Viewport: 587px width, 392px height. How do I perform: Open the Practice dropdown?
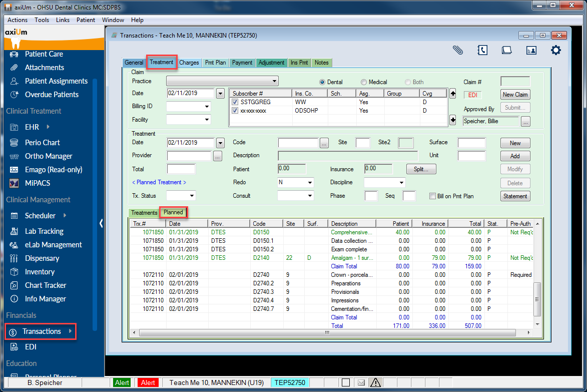222,81
